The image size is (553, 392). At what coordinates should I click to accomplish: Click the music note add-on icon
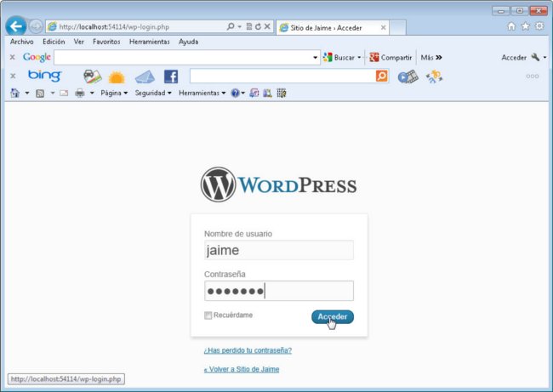[x=254, y=93]
